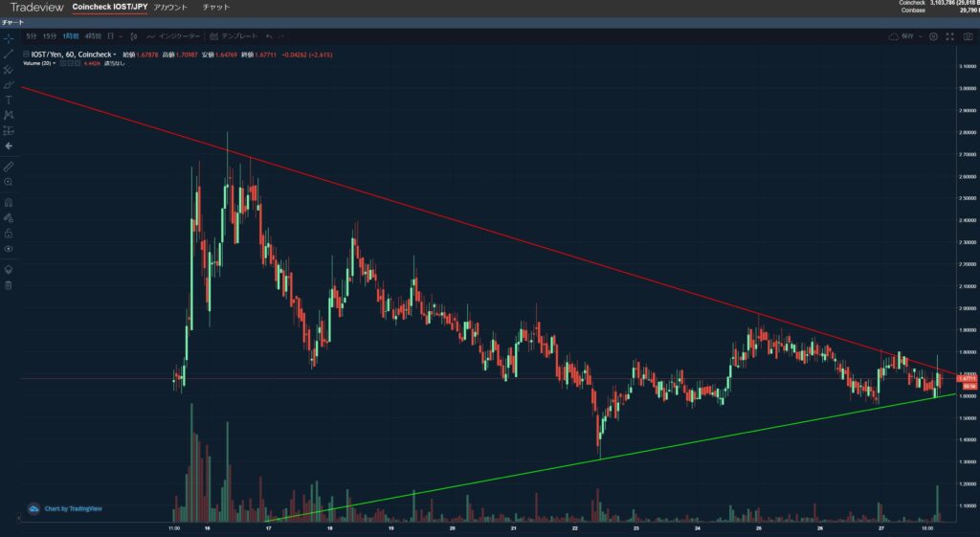
Task: Take a chart snapshot with camera icon
Action: click(x=969, y=37)
